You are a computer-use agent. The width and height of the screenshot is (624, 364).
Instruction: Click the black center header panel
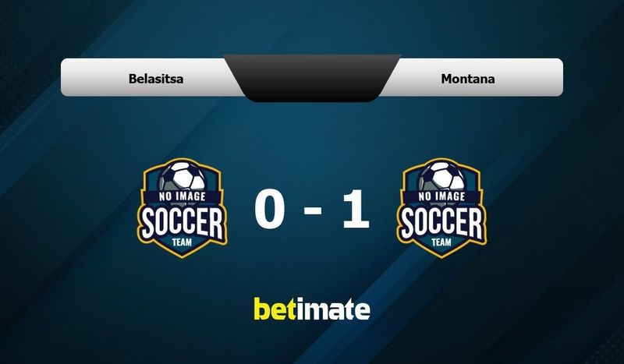(312, 78)
